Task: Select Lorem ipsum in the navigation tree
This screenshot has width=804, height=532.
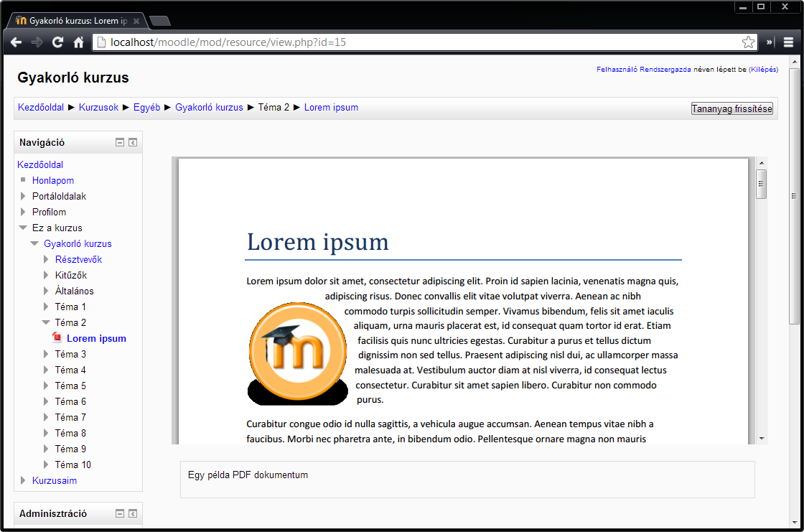Action: click(x=96, y=339)
